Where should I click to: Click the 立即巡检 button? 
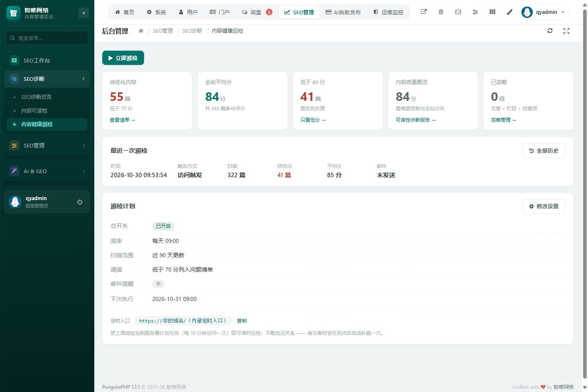123,58
